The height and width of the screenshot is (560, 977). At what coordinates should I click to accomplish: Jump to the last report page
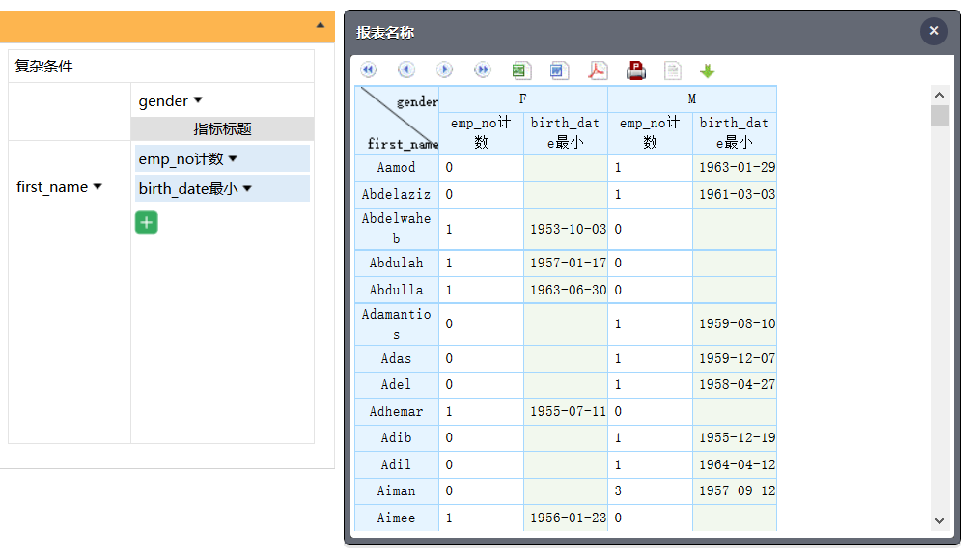(482, 70)
